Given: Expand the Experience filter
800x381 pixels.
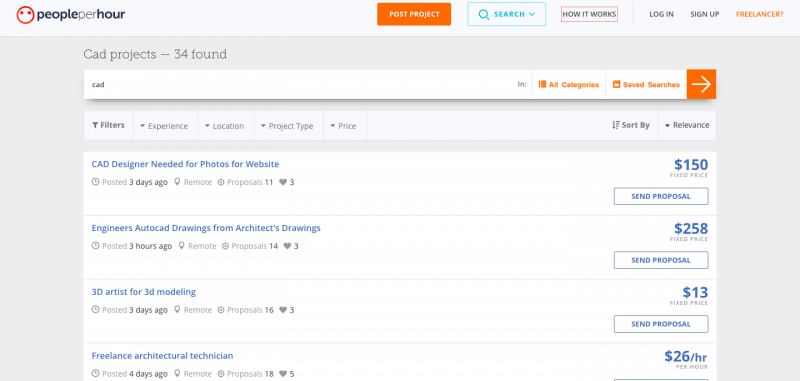Looking at the screenshot, I should (165, 125).
